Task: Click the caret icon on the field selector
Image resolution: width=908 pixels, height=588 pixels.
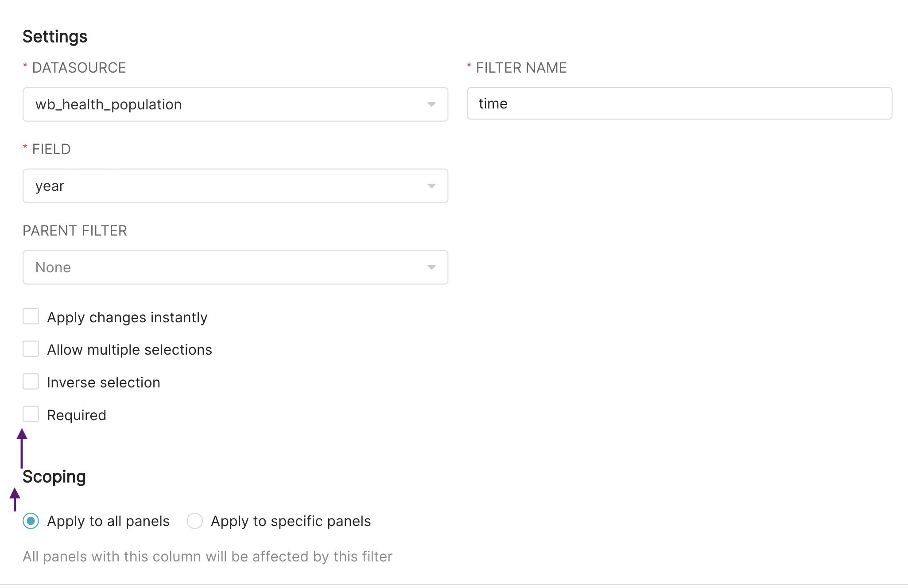Action: (431, 186)
